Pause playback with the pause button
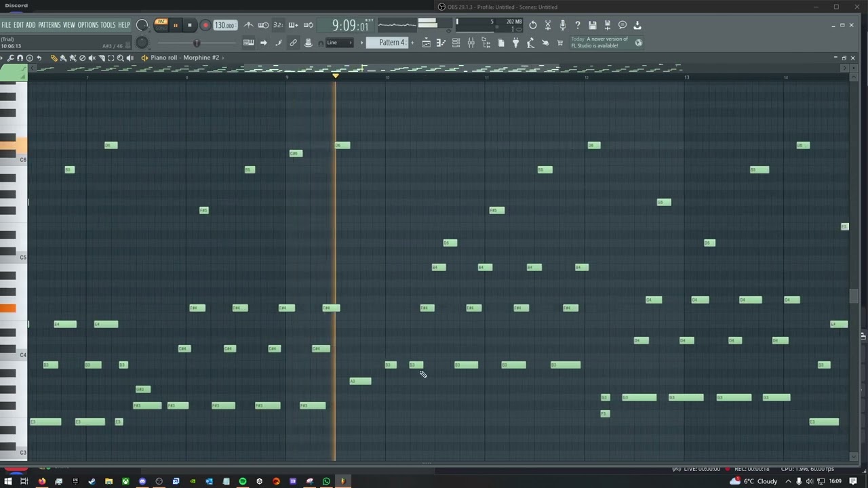 click(x=176, y=25)
